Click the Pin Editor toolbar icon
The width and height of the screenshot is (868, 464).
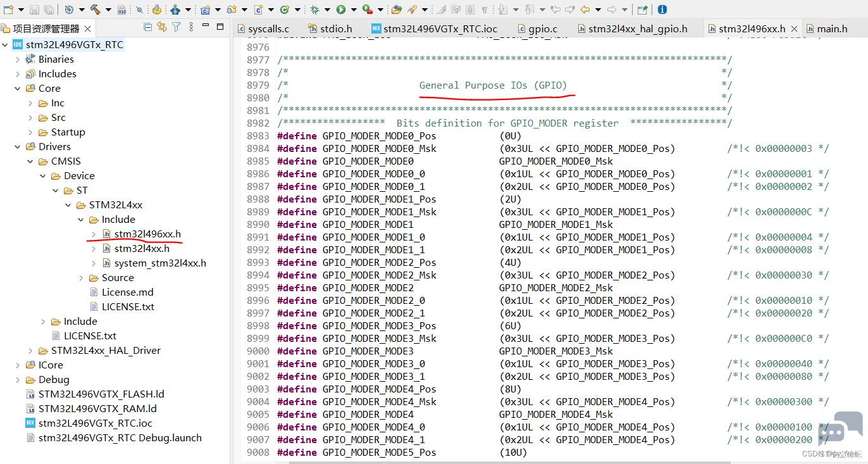[x=642, y=9]
